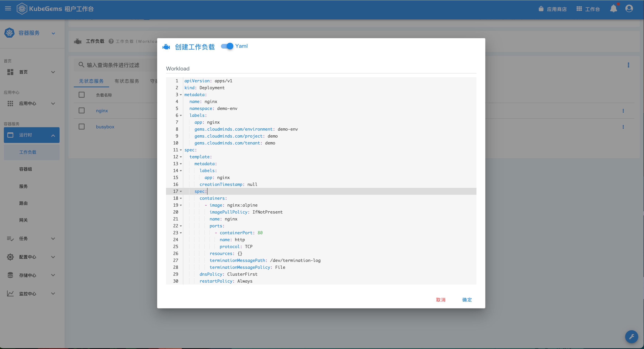This screenshot has width=644, height=349.
Task: Click the KubeGems logo icon
Action: pyautogui.click(x=22, y=9)
